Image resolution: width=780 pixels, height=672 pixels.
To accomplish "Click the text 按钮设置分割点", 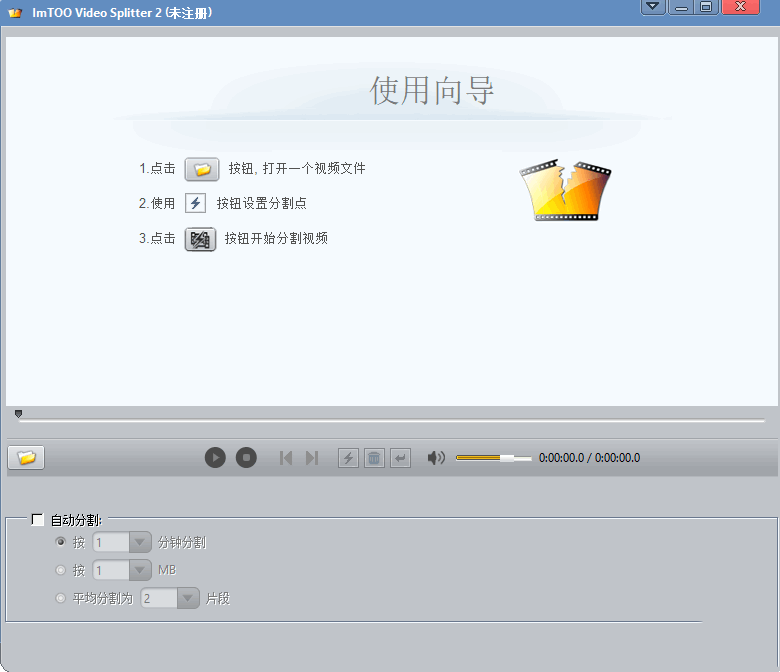I will [262, 203].
